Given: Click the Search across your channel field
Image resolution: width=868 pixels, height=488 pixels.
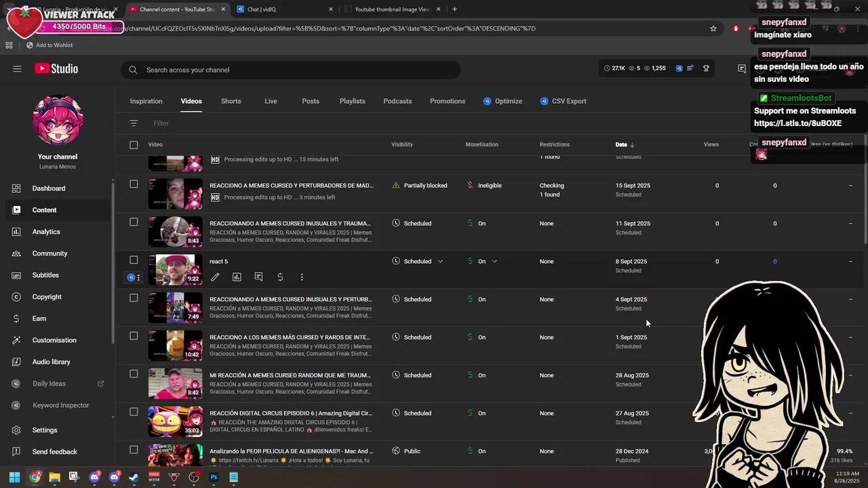Looking at the screenshot, I should (290, 70).
